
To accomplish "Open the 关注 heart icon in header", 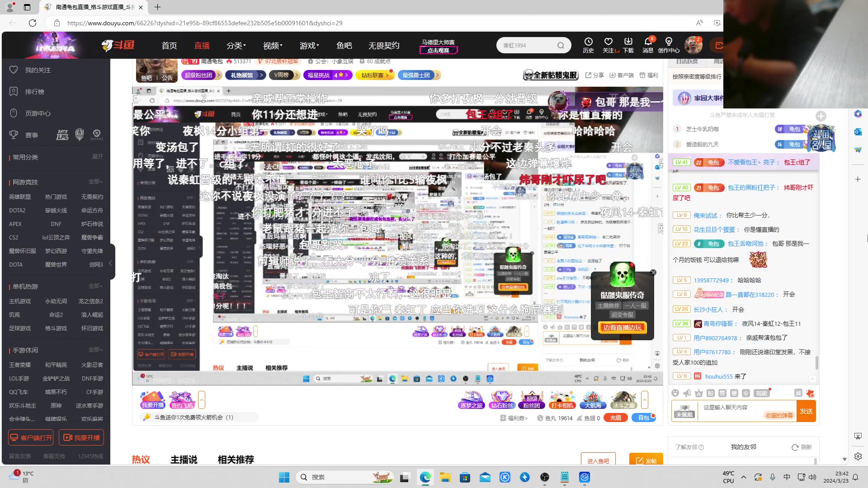I will point(609,45).
